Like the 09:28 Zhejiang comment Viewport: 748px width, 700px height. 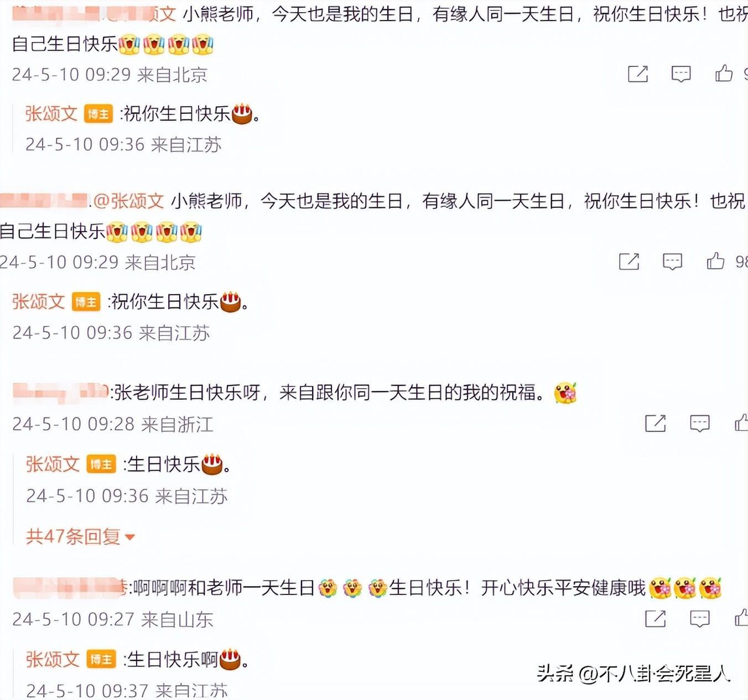[x=741, y=423]
